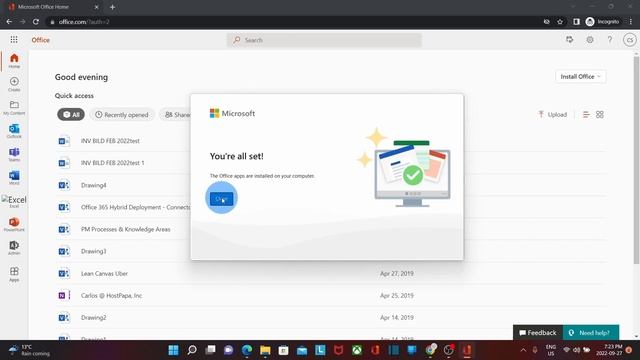Open the Drawing4 file

point(93,185)
